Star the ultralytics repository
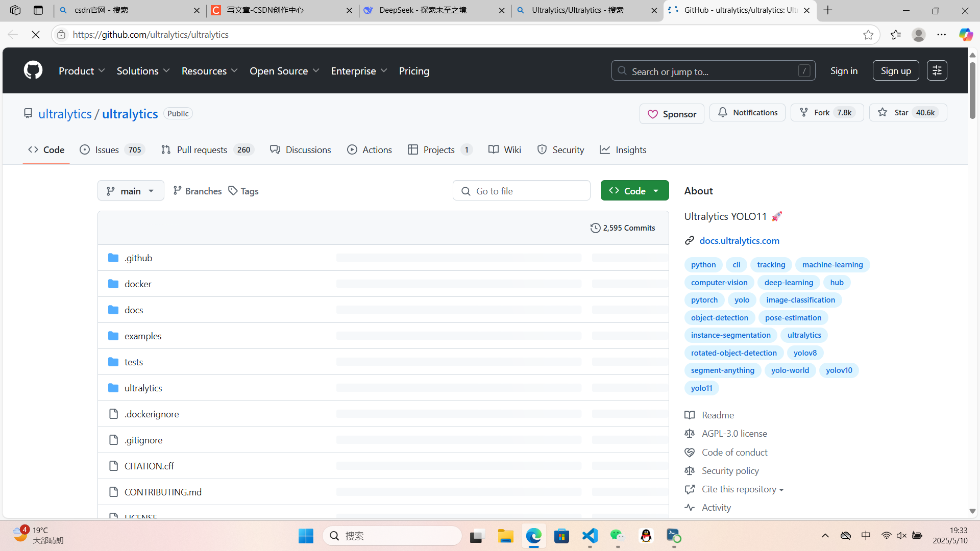The width and height of the screenshot is (980, 551). (908, 113)
